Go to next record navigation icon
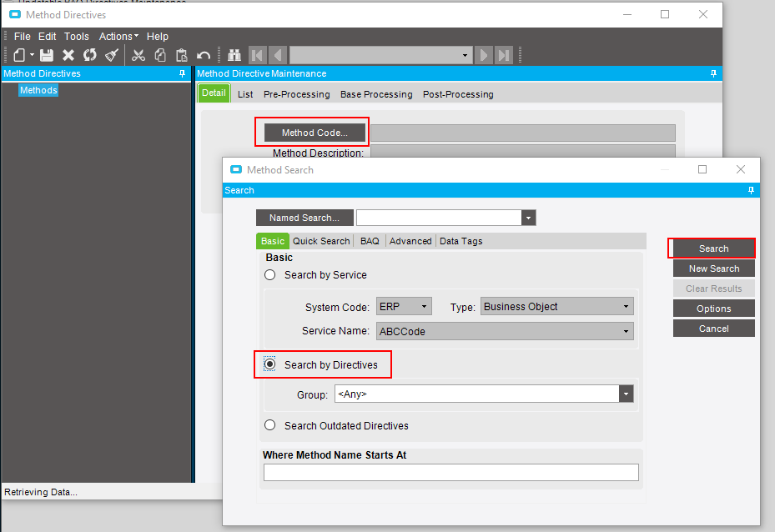The width and height of the screenshot is (775, 532). tap(483, 55)
